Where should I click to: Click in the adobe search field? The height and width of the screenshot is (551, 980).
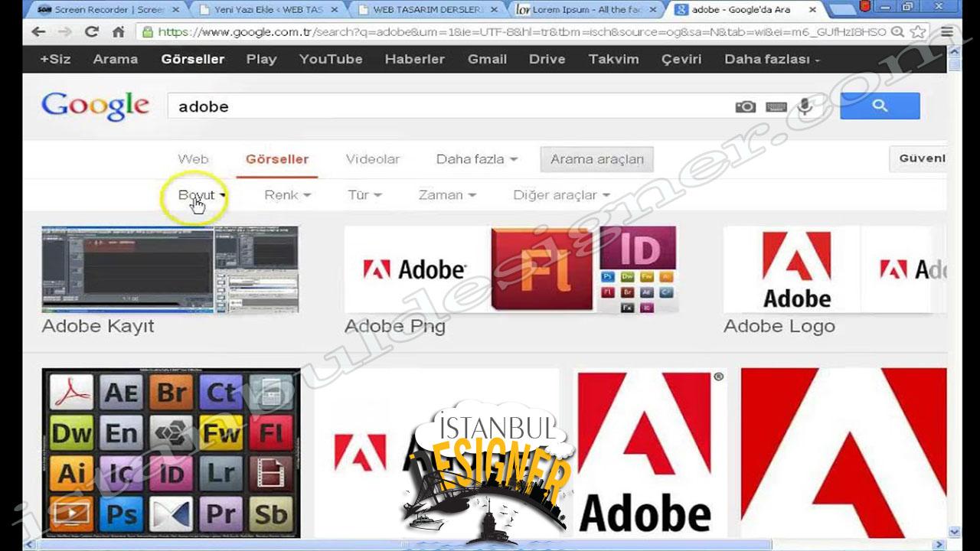pos(444,107)
